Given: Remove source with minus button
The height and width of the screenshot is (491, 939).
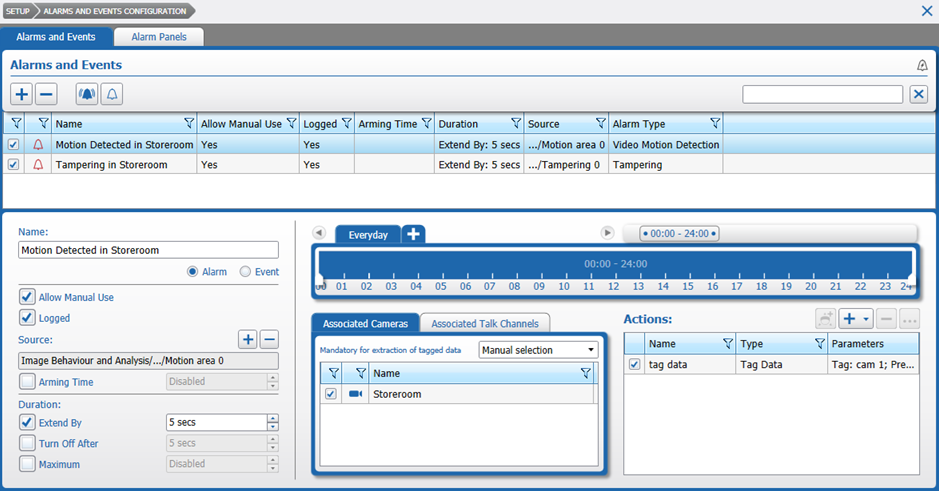Looking at the screenshot, I should pyautogui.click(x=269, y=340).
